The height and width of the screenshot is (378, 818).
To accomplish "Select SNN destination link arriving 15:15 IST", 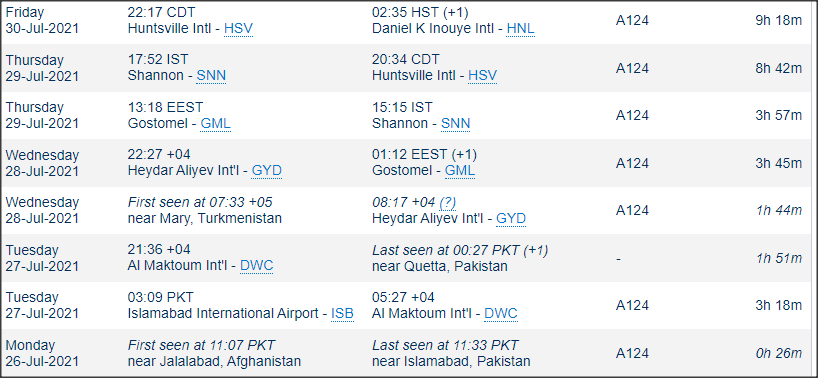I will 455,124.
